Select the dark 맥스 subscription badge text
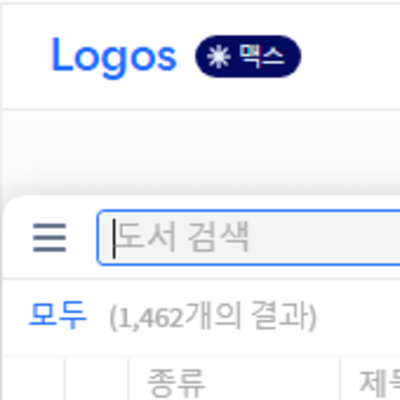Viewport: 400px width, 400px height. 262,56
